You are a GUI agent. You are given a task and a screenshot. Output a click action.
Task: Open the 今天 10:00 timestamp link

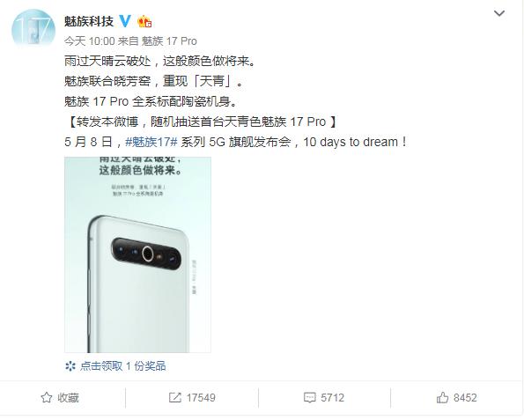[90, 41]
